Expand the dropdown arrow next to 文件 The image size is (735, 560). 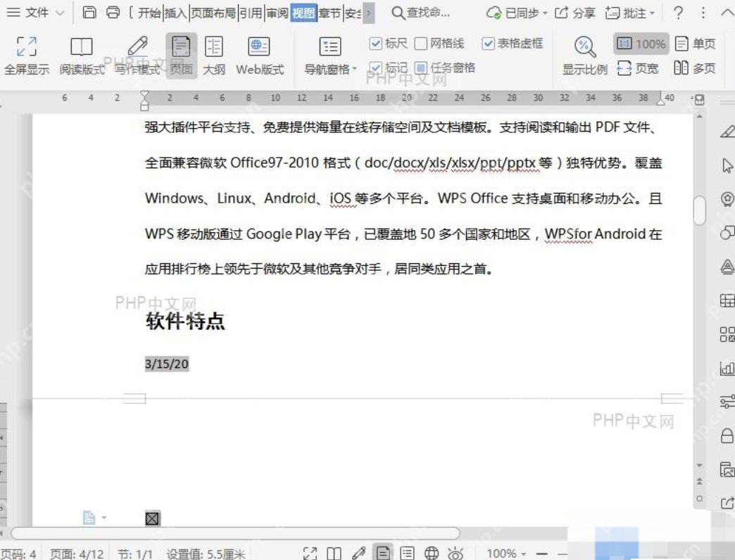(60, 13)
